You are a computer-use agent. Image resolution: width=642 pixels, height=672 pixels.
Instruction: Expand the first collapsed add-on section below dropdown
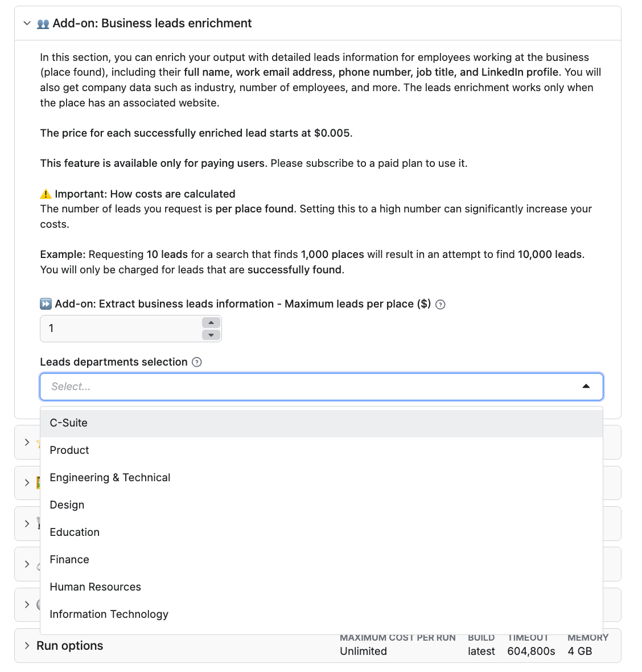pos(27,442)
